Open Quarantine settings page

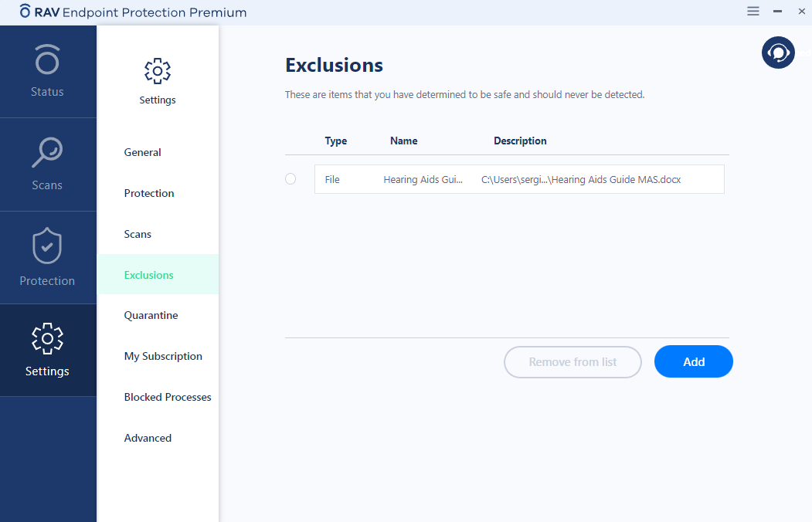pos(151,316)
